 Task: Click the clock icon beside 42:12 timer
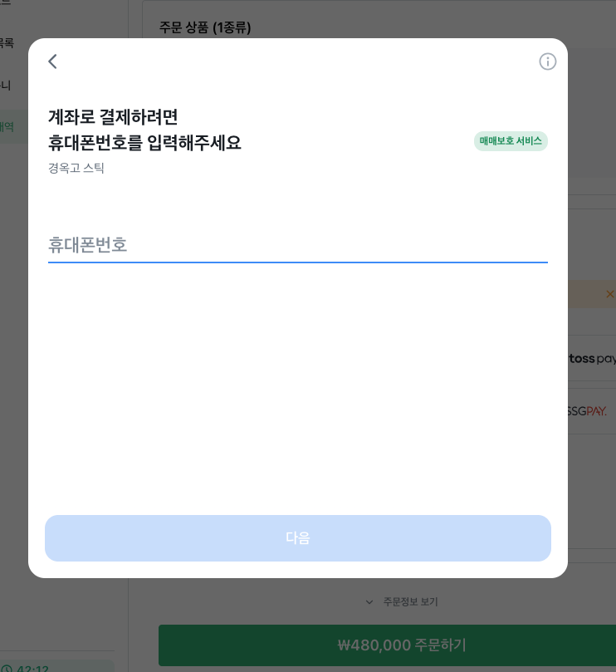tap(7, 669)
